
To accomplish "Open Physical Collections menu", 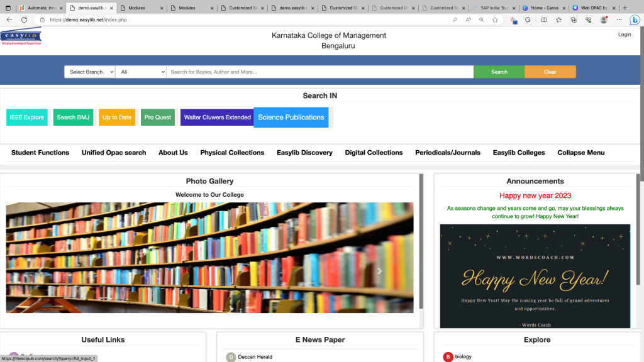I will (x=232, y=153).
